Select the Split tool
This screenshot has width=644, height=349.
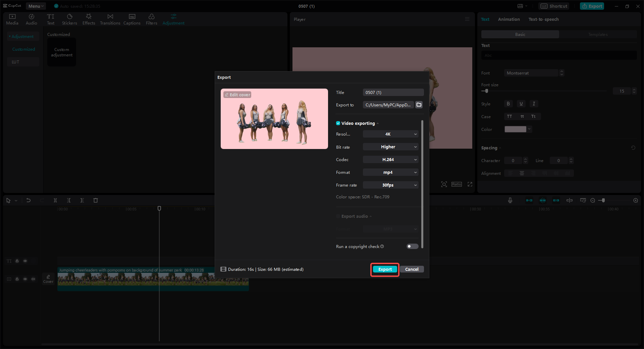click(55, 200)
